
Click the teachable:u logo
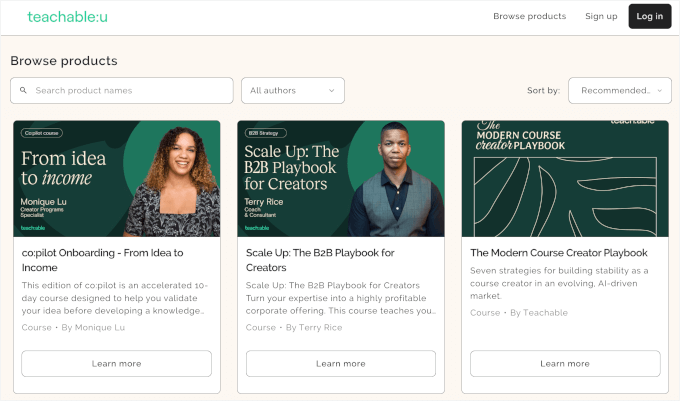click(x=68, y=16)
